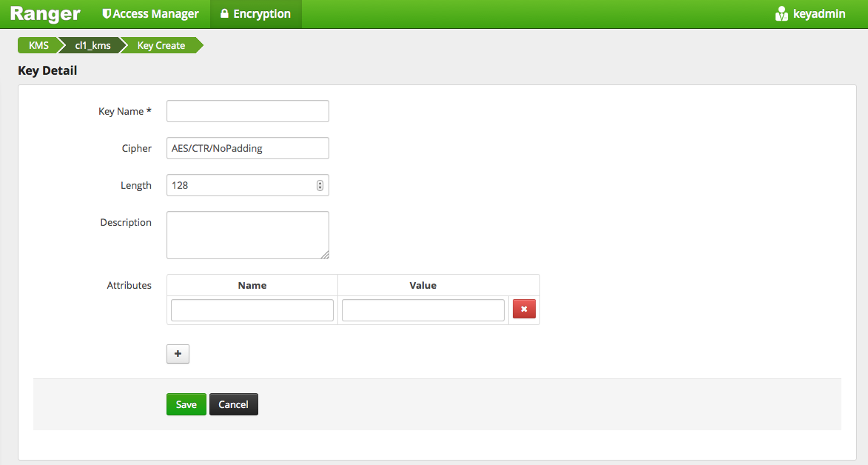This screenshot has height=465, width=868.
Task: Navigate to the cl1_kms breadcrumb
Action: click(x=92, y=45)
